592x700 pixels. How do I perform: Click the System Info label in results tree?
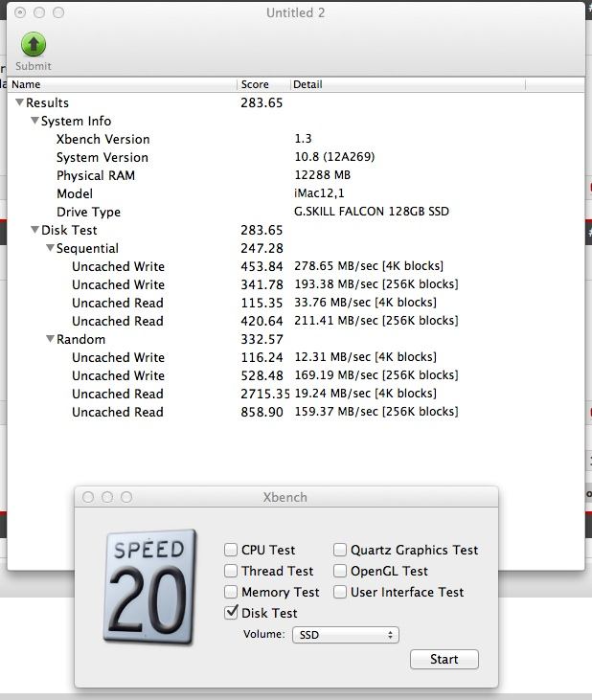pyautogui.click(x=76, y=121)
